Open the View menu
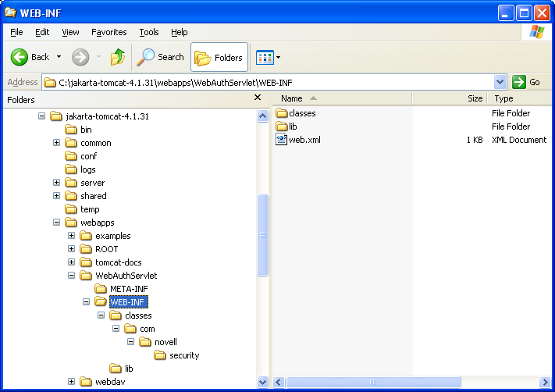The height and width of the screenshot is (392, 555). click(x=70, y=32)
